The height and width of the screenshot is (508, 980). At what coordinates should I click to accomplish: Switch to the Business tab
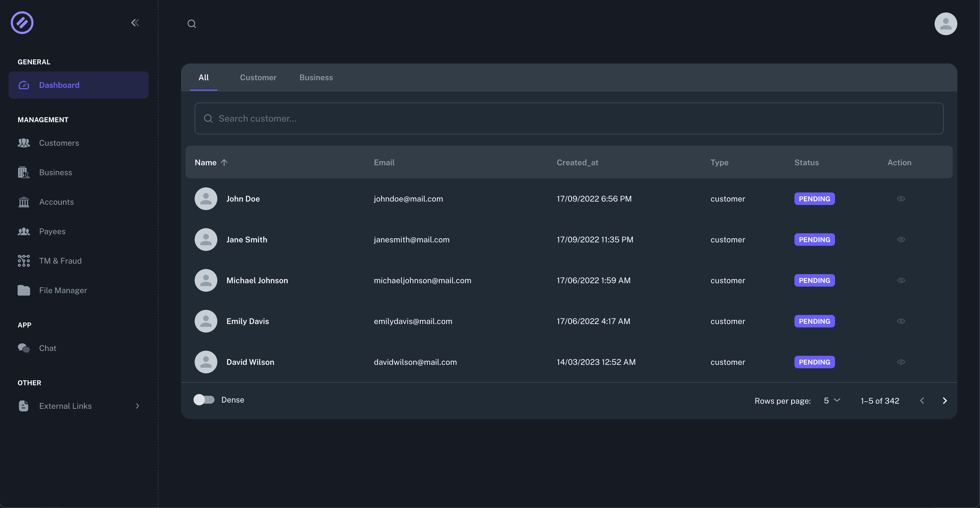(316, 77)
